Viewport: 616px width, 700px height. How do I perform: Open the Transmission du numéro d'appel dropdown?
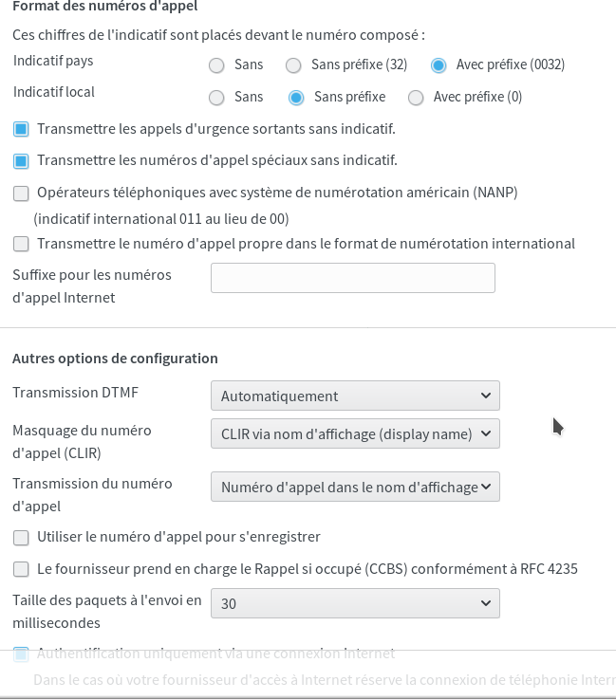tap(354, 487)
